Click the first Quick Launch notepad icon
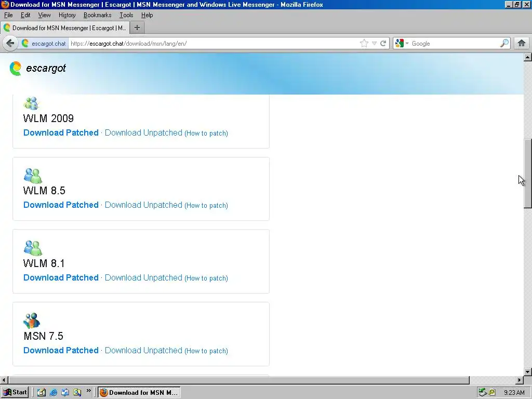 [42, 392]
